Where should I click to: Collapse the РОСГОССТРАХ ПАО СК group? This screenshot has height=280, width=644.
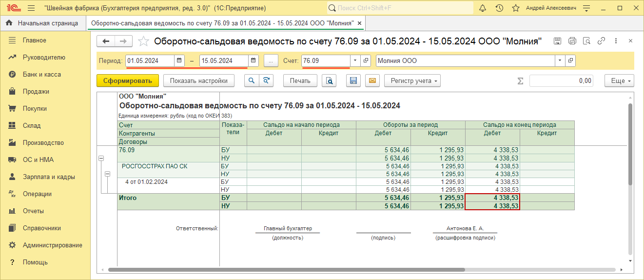point(108,174)
